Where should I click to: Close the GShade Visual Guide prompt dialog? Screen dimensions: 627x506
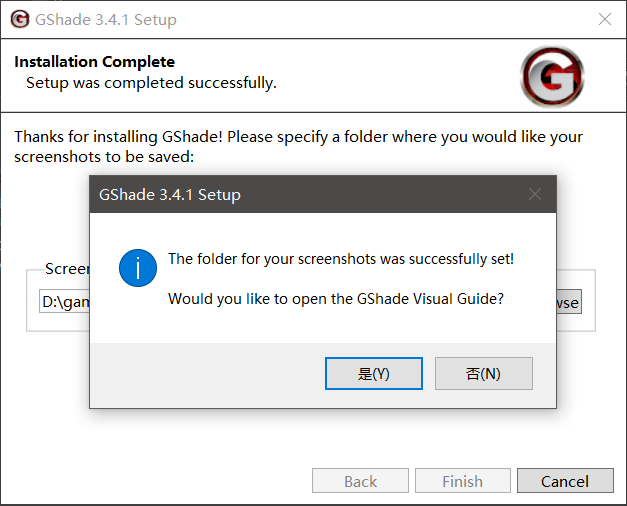[x=535, y=194]
